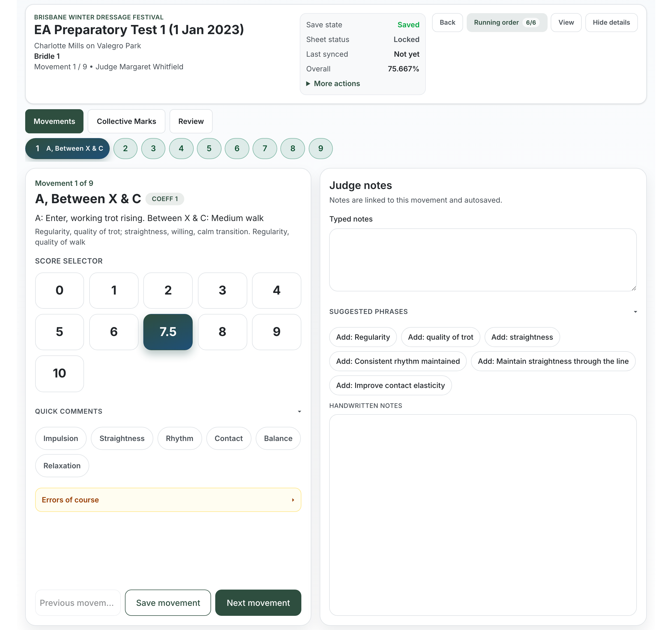Toggle the Rhythm quick comment
This screenshot has height=630, width=672.
tap(180, 438)
